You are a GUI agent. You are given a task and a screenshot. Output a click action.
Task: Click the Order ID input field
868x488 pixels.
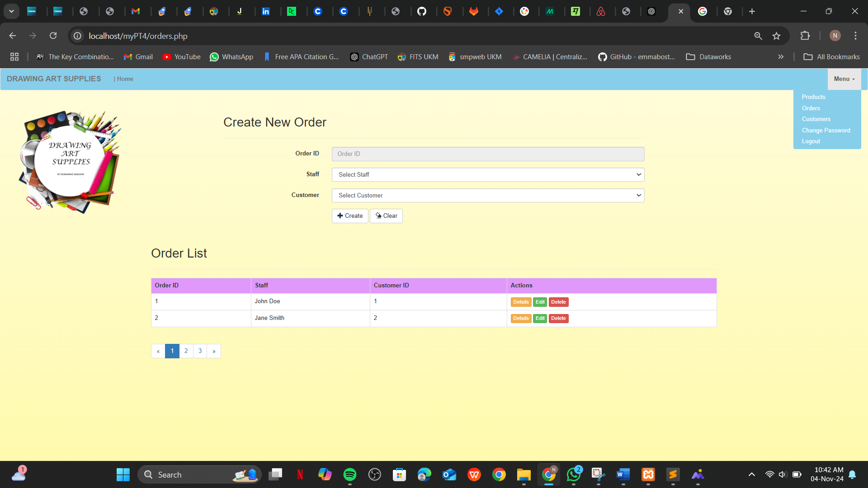[488, 154]
